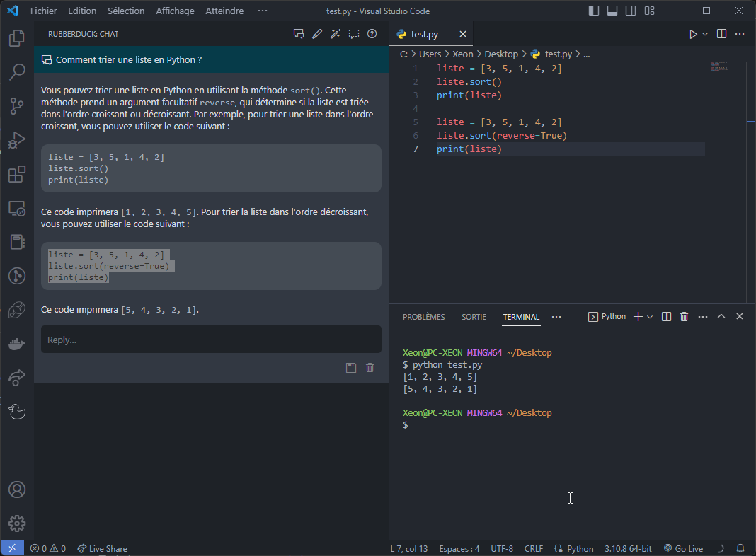Delete the conversation with the trash icon under reply

click(x=370, y=368)
